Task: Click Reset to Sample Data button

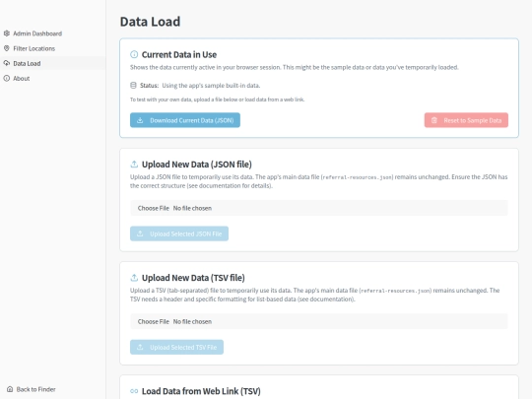Action: [466, 120]
